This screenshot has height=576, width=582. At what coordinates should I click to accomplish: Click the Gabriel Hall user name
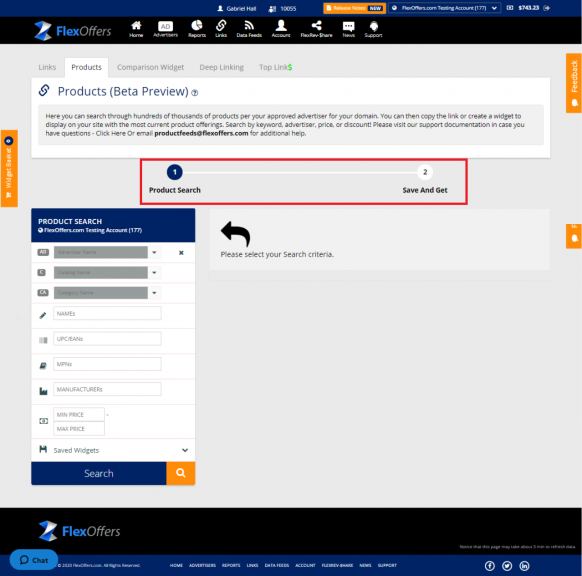pyautogui.click(x=241, y=9)
